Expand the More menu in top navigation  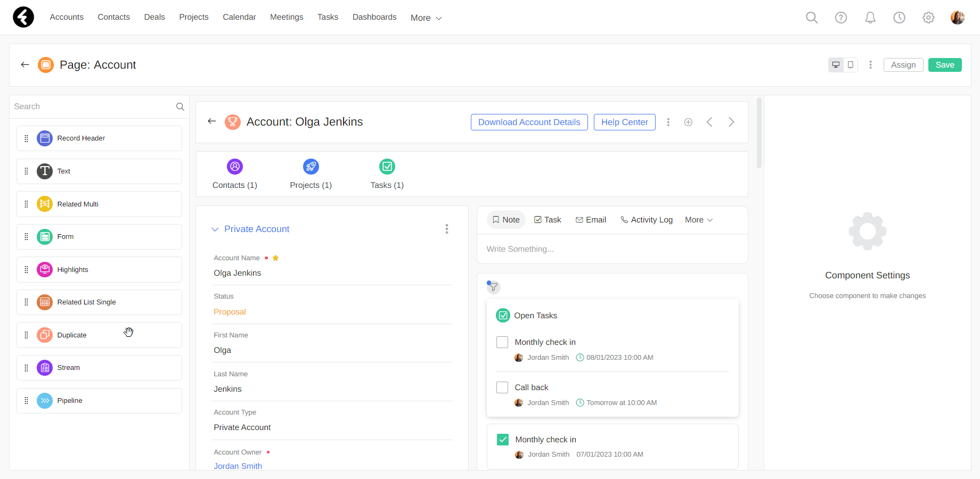426,18
